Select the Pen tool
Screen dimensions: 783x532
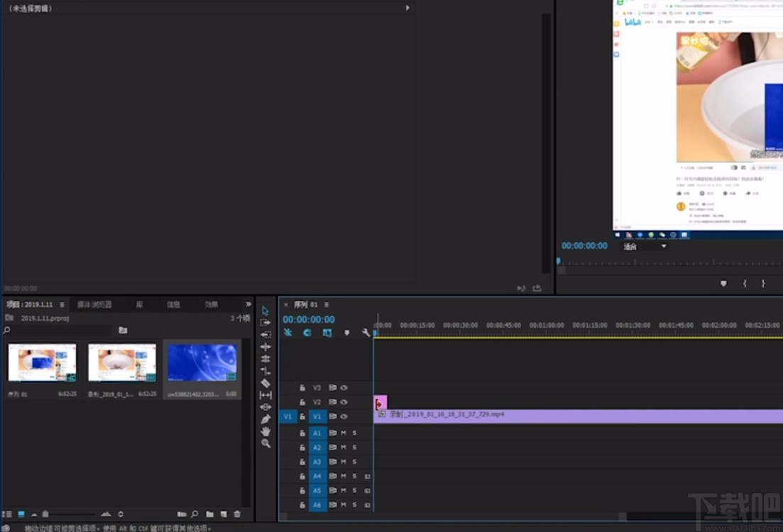click(x=265, y=419)
